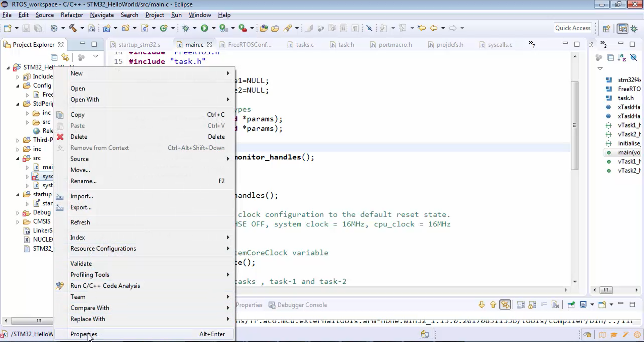
Task: Click the New wizard toolbar icon
Action: pyautogui.click(x=7, y=28)
